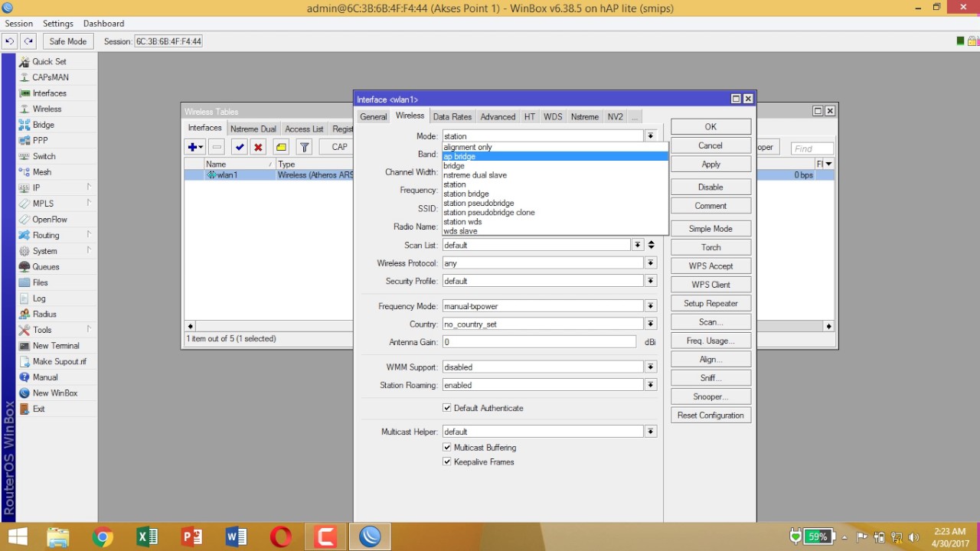Image resolution: width=980 pixels, height=551 pixels.
Task: Click the yellow comment icon
Action: (x=281, y=147)
